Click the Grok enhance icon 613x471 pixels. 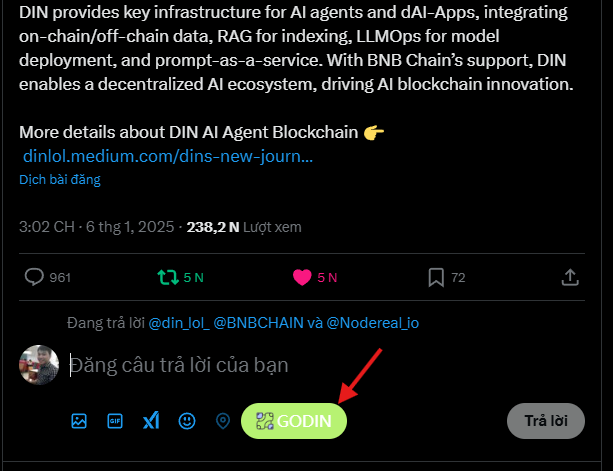tap(151, 421)
